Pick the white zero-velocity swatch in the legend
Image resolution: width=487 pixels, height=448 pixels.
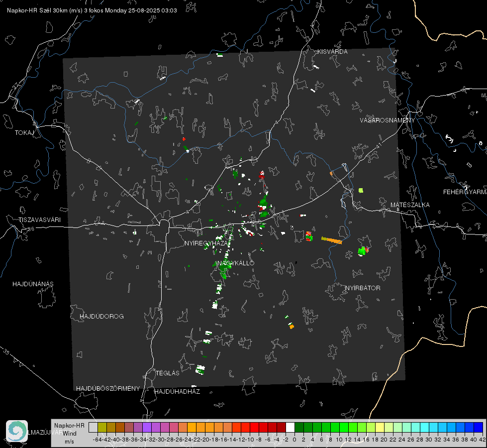tap(290, 427)
